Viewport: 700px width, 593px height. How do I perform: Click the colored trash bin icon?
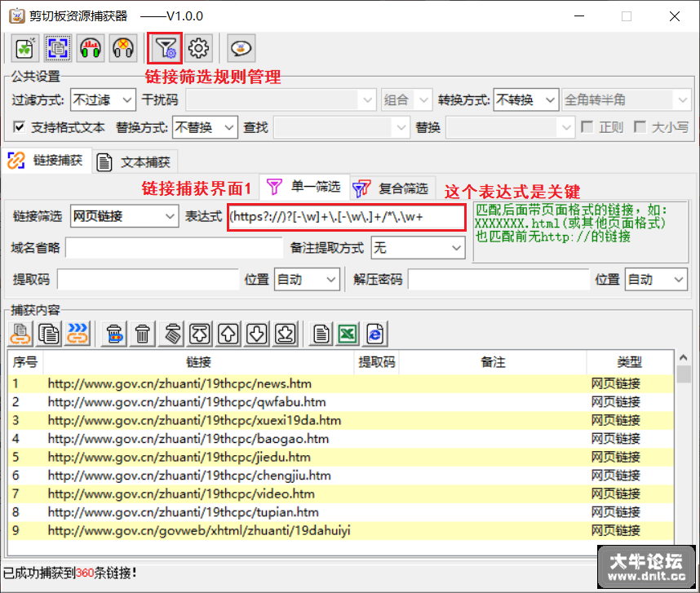(114, 334)
